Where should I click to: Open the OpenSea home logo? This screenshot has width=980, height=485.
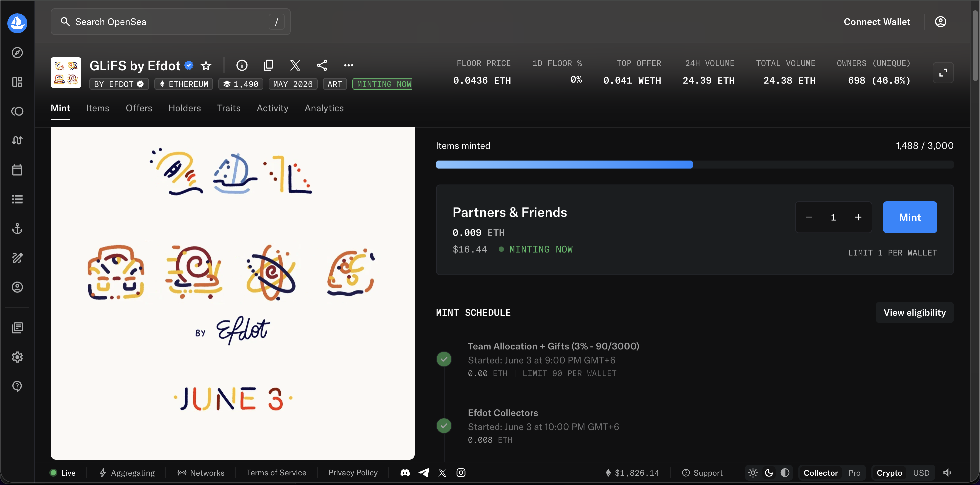[x=17, y=23]
